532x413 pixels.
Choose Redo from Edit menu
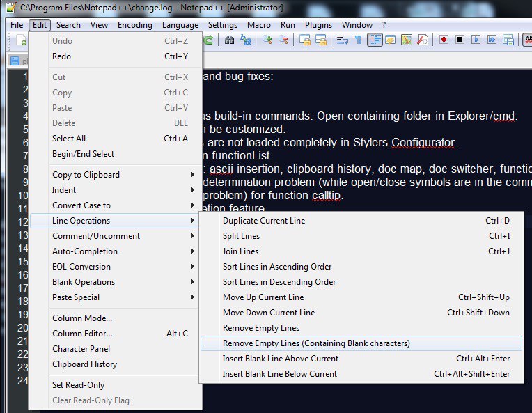(x=116, y=56)
